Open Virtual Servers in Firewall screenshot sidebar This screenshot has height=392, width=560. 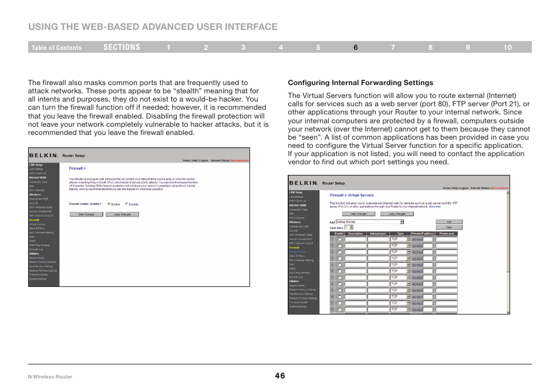pos(38,224)
